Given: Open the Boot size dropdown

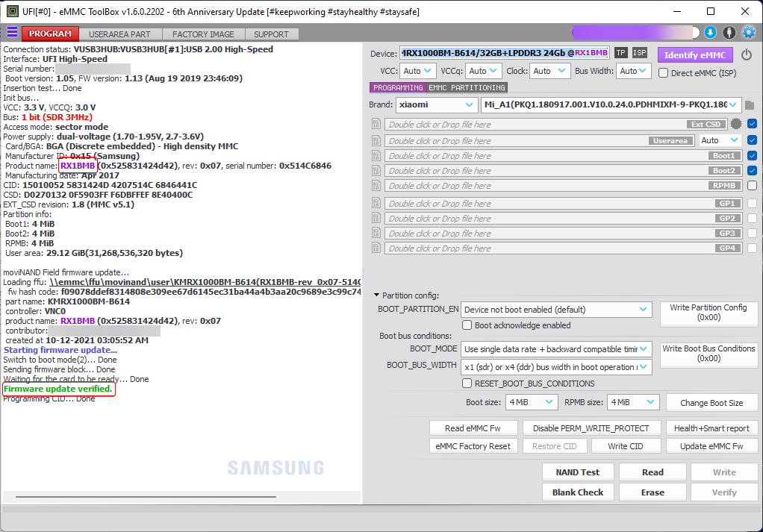Looking at the screenshot, I should (x=532, y=402).
